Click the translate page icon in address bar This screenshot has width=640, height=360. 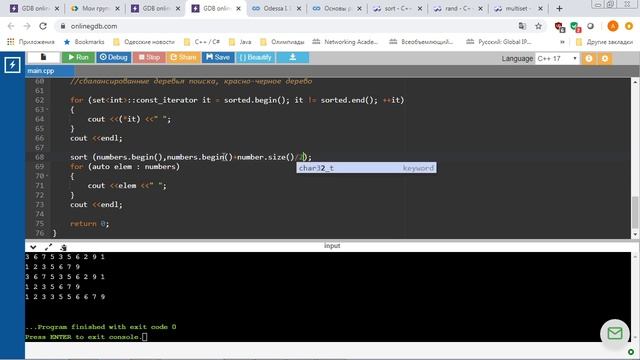[522, 26]
